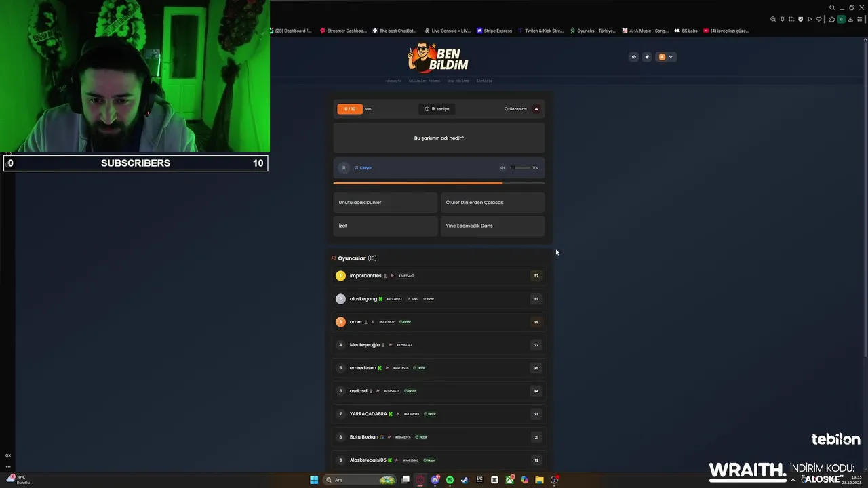
Task: Click the gold first-place rank badge
Action: (x=340, y=276)
